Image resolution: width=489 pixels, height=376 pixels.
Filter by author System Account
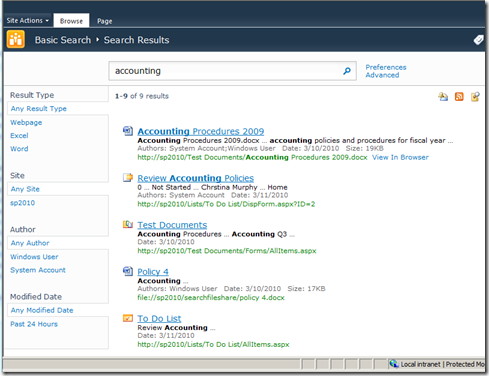pos(38,270)
